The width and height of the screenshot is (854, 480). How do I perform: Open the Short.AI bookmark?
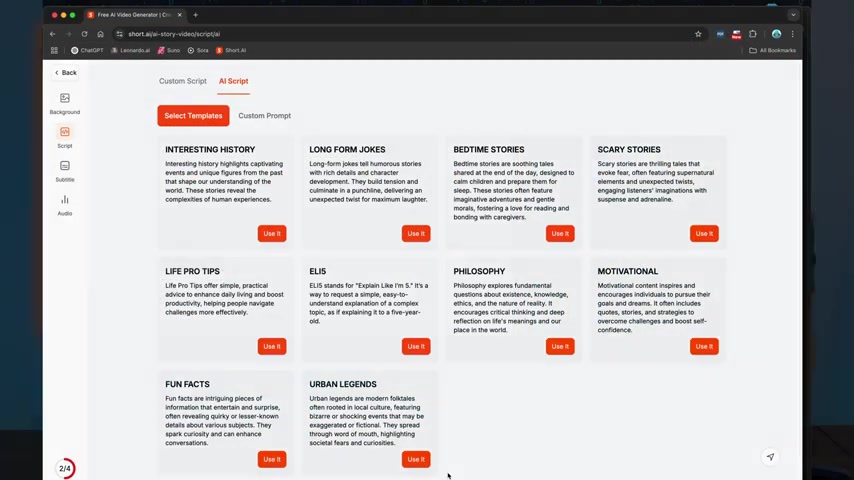pyautogui.click(x=231, y=50)
